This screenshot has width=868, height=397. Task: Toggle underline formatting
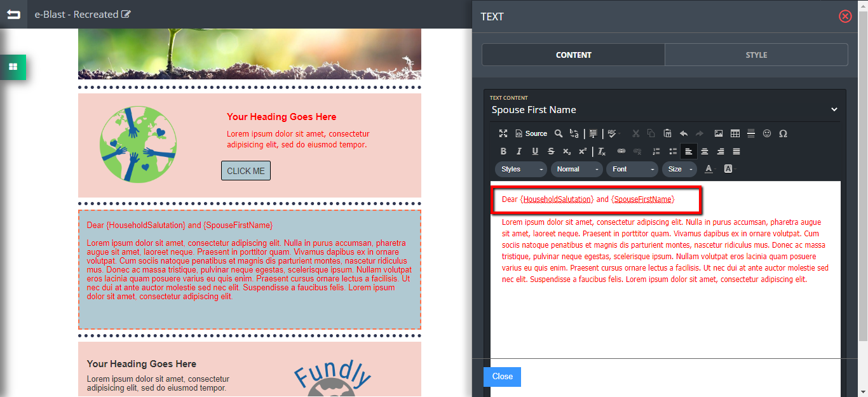point(535,151)
